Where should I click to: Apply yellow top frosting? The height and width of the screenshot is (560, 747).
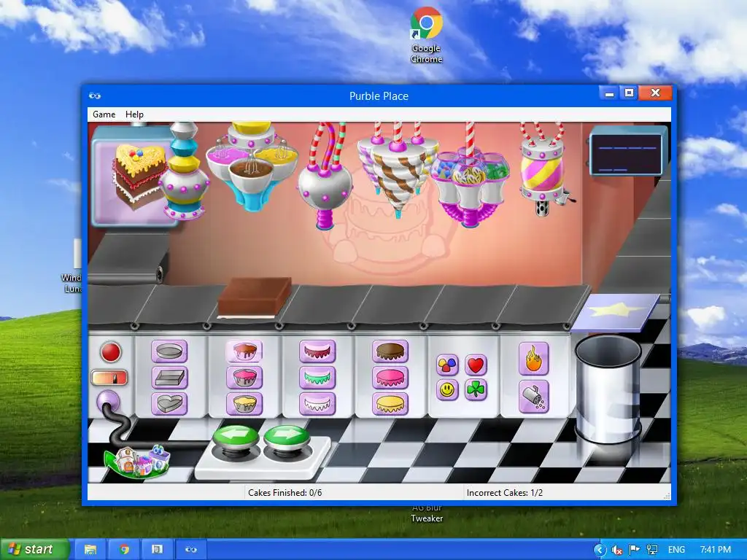[x=390, y=404]
